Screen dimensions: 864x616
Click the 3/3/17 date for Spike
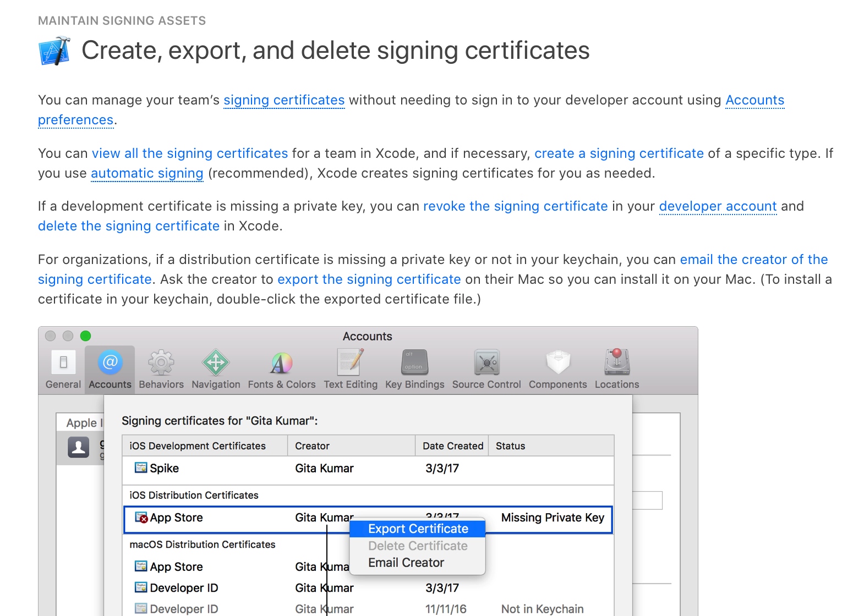[x=442, y=469]
